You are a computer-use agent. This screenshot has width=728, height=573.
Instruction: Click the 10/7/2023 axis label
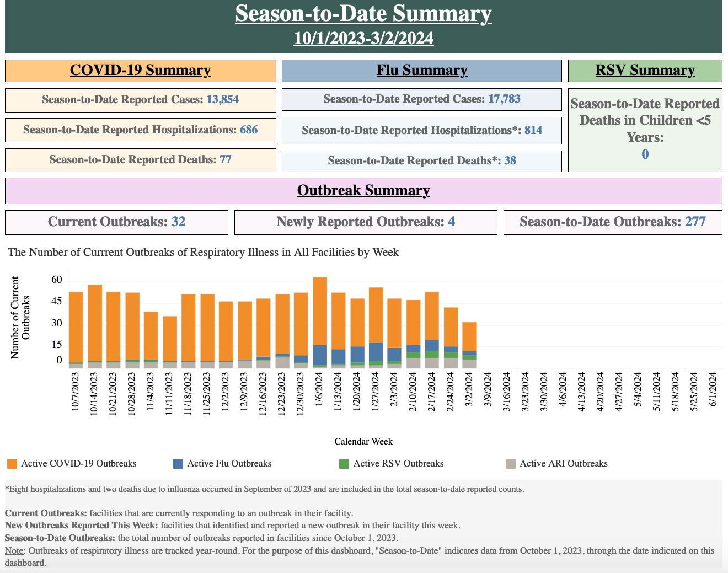pos(76,392)
